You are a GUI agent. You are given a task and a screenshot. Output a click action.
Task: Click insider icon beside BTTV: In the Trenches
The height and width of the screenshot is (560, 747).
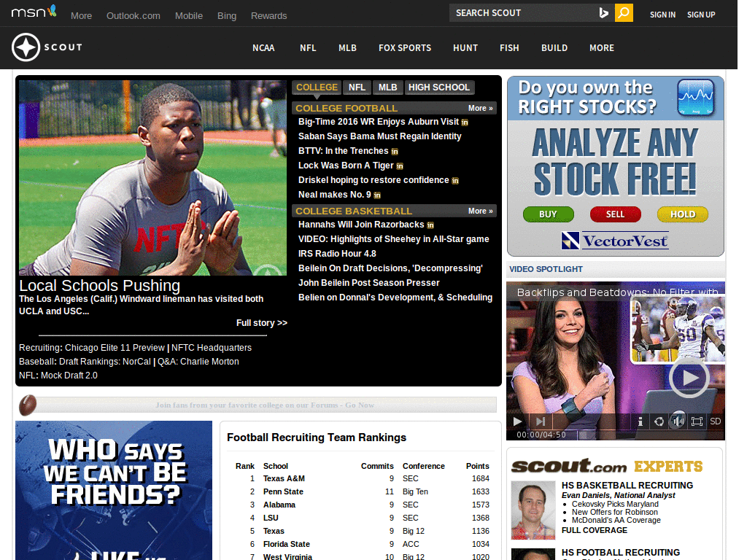pyautogui.click(x=395, y=152)
